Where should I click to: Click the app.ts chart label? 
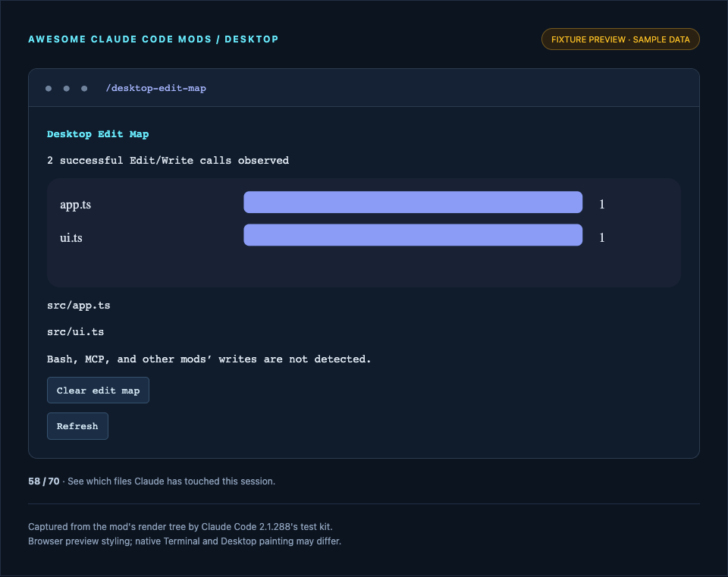point(75,205)
